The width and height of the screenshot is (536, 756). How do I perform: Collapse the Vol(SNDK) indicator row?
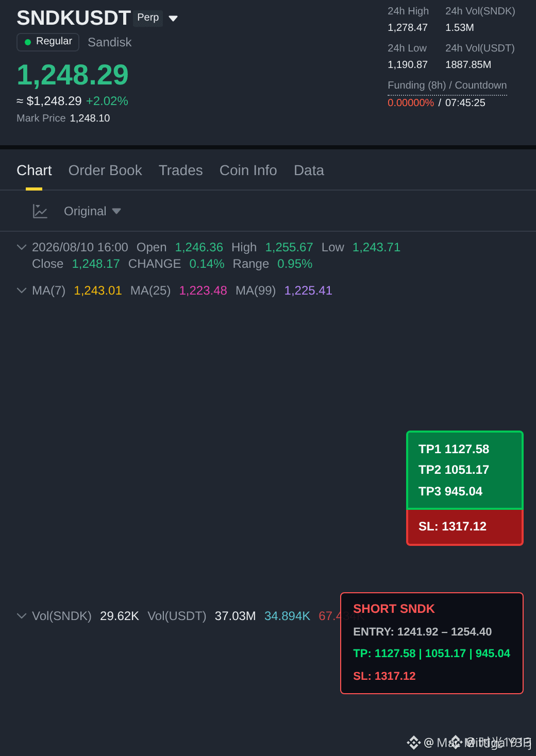(22, 616)
